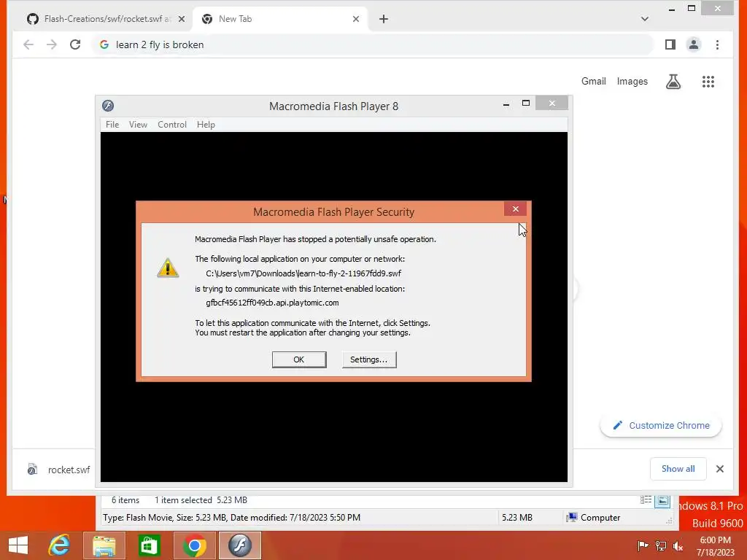Open the Search Labs flask icon
747x560 pixels.
[x=673, y=82]
